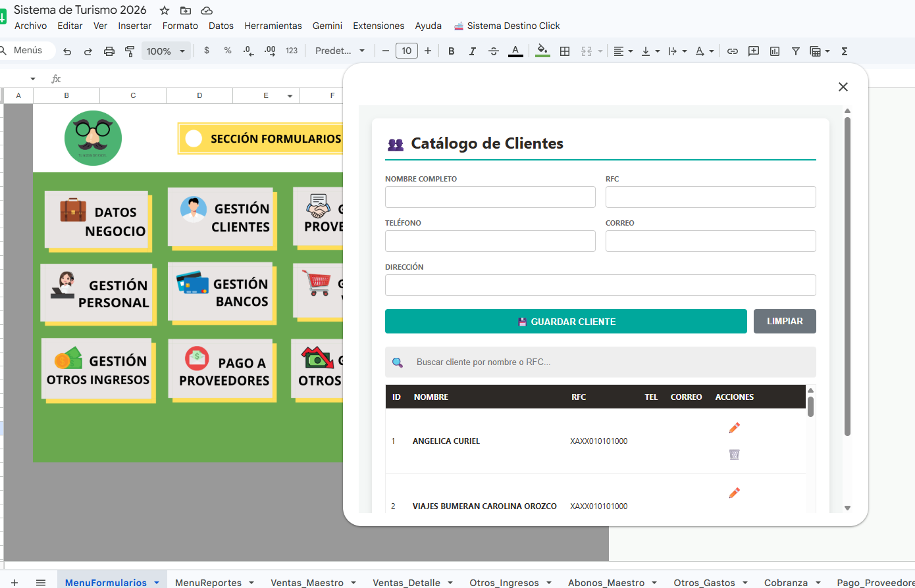
Task: Open text color picker
Action: (x=515, y=51)
